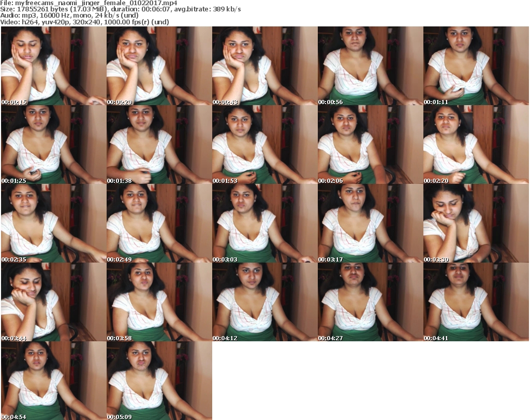Choose the thumbnail stamped 00:03:44

tap(54, 302)
